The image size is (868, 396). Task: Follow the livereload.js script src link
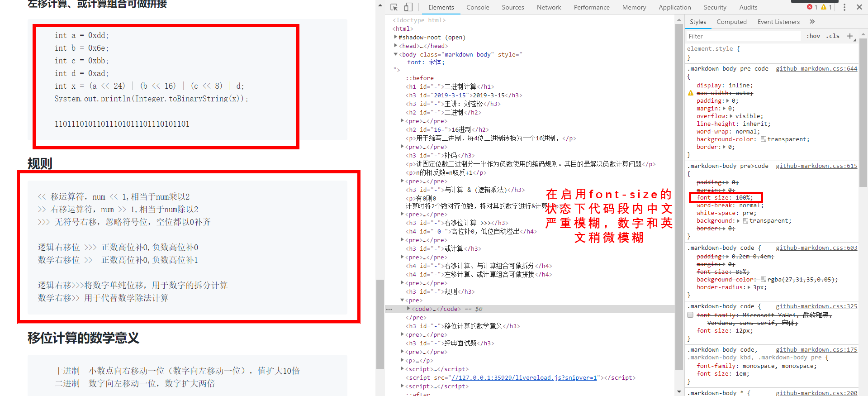click(524, 378)
